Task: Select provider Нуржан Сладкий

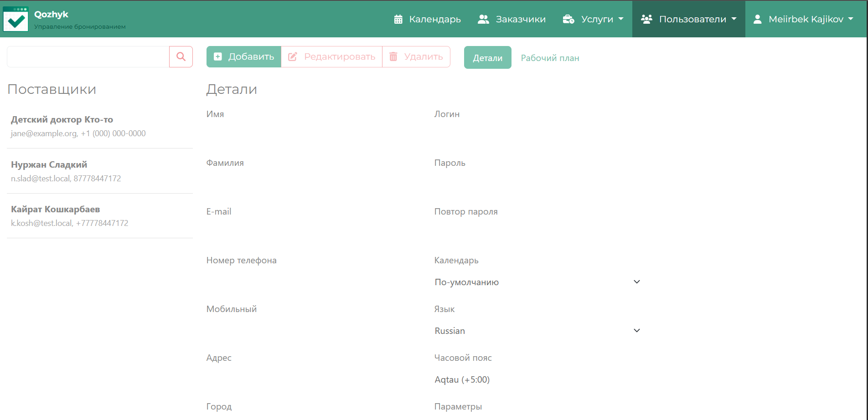Action: click(99, 171)
